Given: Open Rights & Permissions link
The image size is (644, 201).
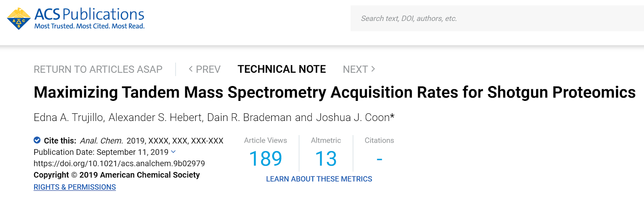Looking at the screenshot, I should click(74, 187).
